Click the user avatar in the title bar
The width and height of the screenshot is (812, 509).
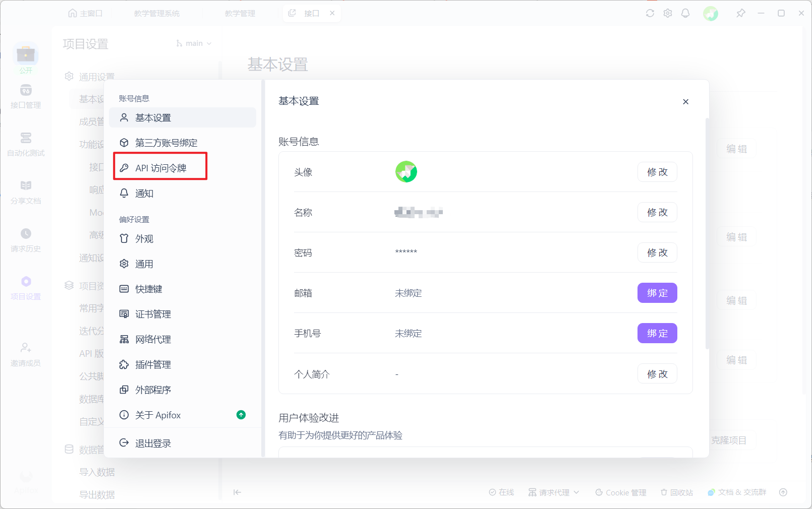pyautogui.click(x=711, y=13)
